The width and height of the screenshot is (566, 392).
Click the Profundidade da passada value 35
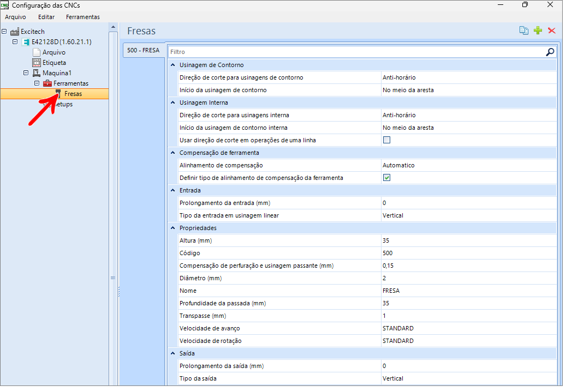click(x=385, y=304)
